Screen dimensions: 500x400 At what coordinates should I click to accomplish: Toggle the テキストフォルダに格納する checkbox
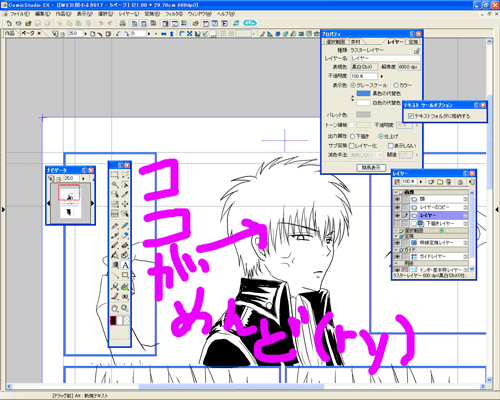(411, 116)
